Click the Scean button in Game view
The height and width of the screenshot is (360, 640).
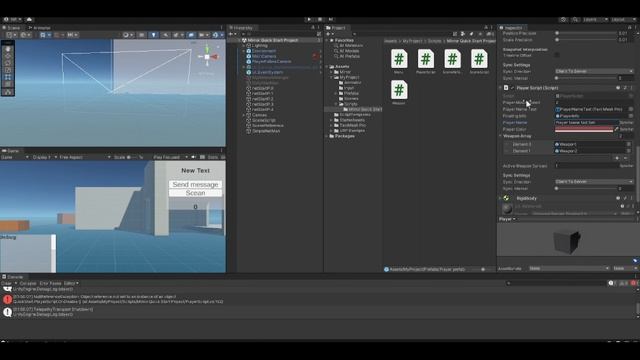pos(196,193)
